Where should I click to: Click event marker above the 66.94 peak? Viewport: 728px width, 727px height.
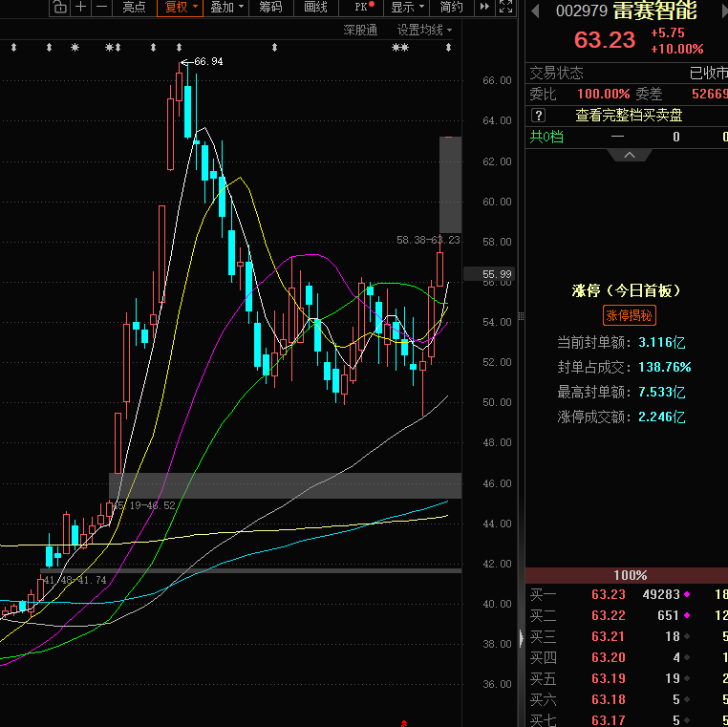[180, 48]
